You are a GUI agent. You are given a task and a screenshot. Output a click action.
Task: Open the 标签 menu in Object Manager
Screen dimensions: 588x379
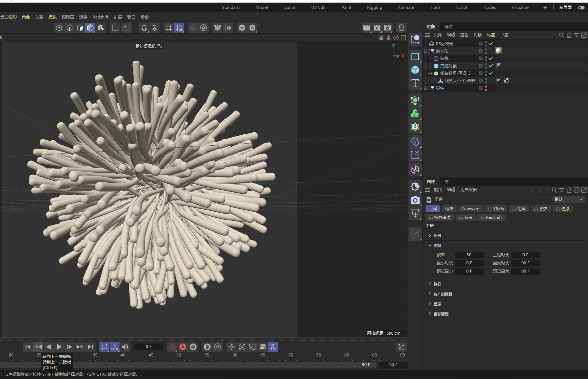coord(491,35)
